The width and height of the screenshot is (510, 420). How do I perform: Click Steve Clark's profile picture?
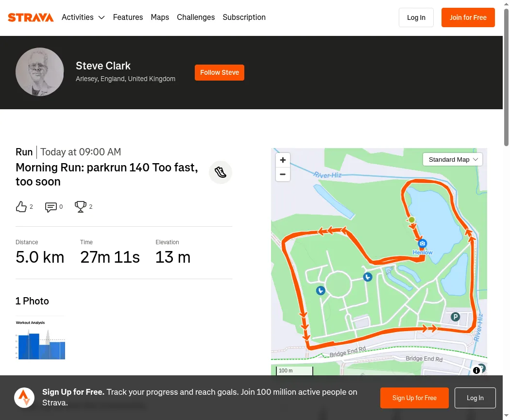[40, 72]
